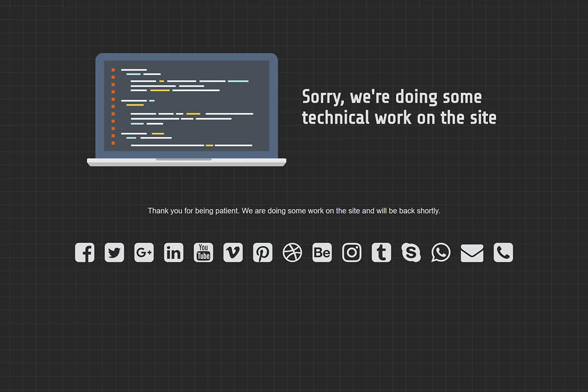This screenshot has width=588, height=392.
Task: Click the maintenance headline text
Action: coord(399,107)
